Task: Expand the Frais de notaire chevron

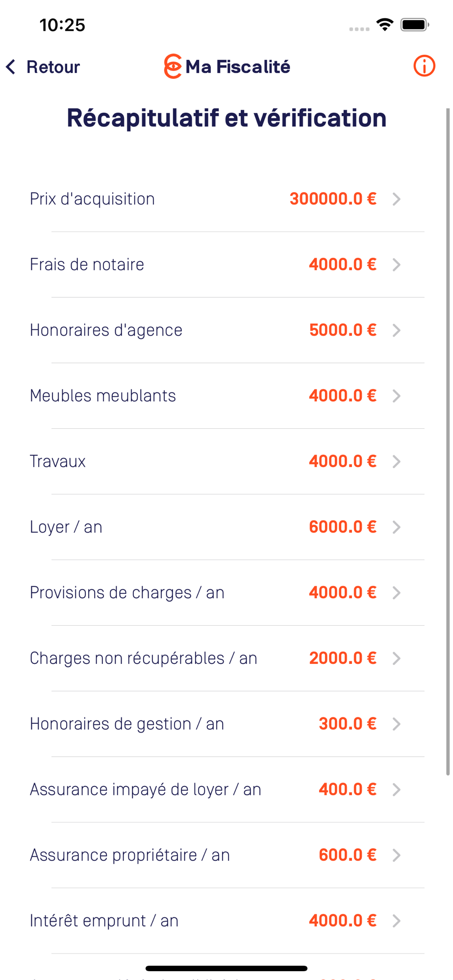Action: (x=397, y=265)
